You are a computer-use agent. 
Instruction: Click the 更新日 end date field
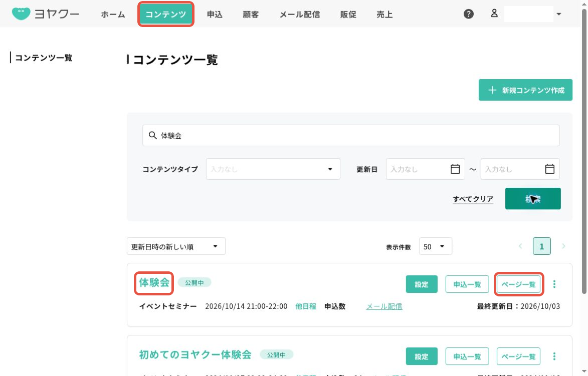520,169
